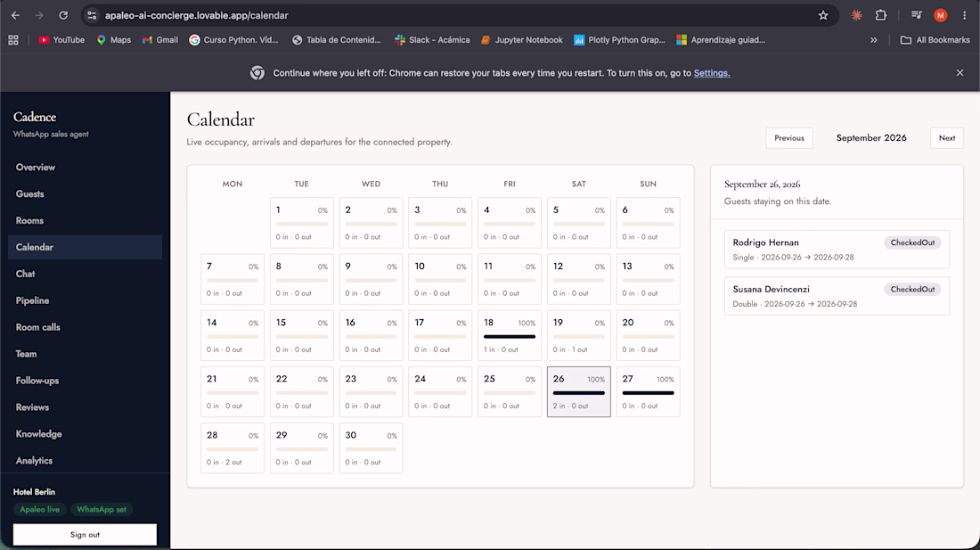Open the apps grid icon in bookmarks bar
The height and width of the screenshot is (550, 980).
[13, 40]
